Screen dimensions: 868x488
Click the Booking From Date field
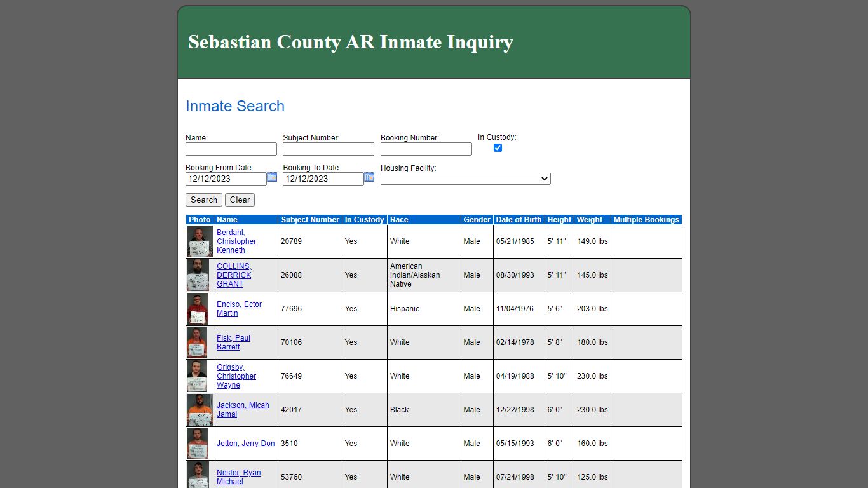point(226,179)
